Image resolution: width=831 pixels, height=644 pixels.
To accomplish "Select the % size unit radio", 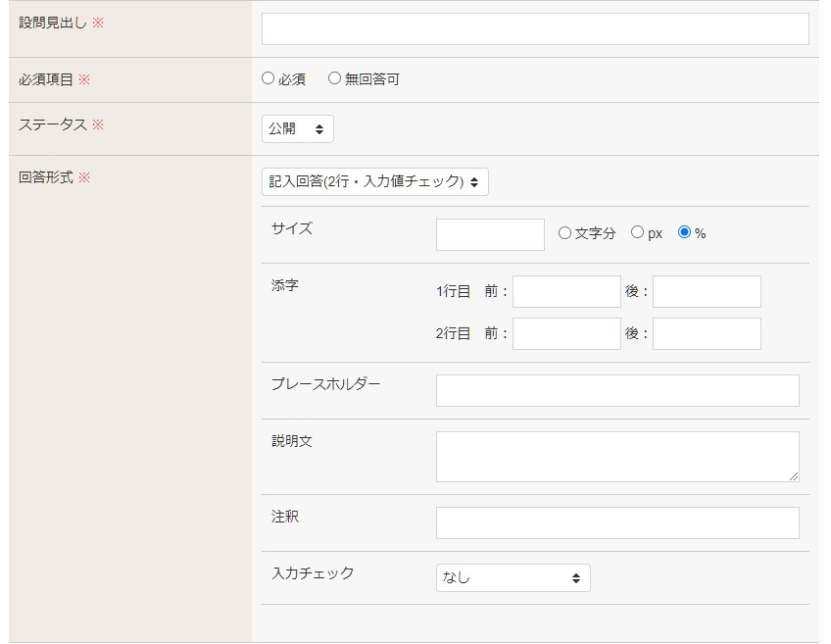I will coord(684,233).
